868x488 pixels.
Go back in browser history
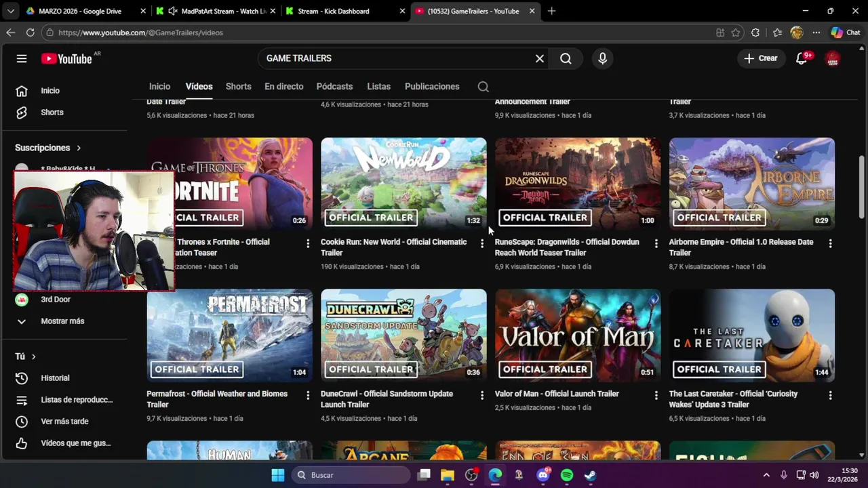click(x=10, y=33)
